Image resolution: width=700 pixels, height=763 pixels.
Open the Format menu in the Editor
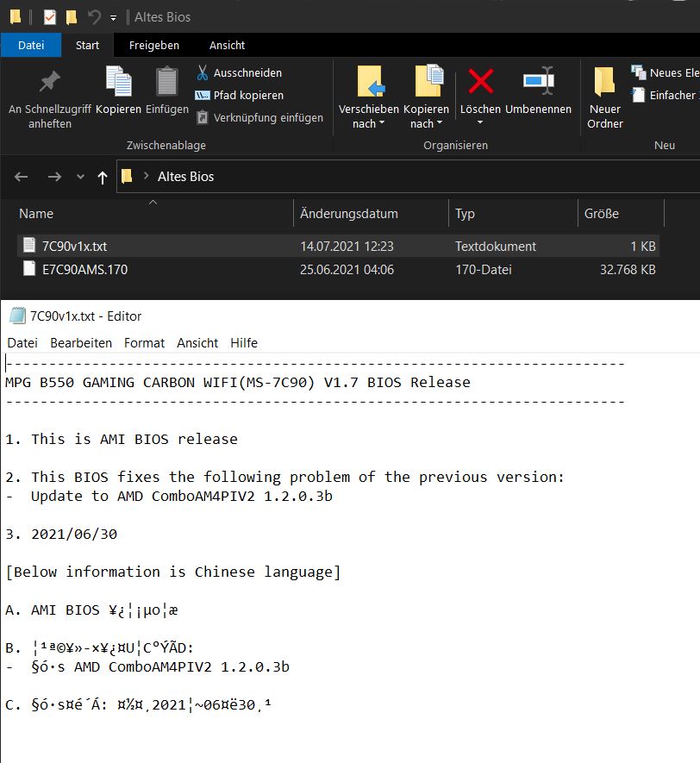coord(144,343)
